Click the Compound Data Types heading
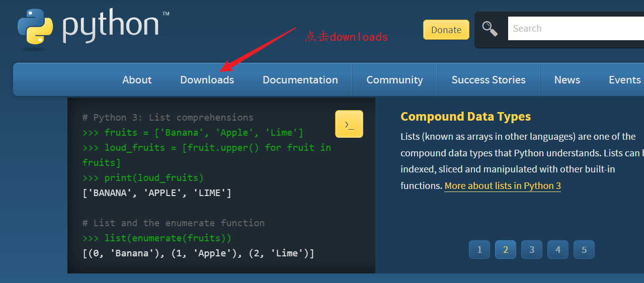The image size is (644, 283). coord(465,117)
